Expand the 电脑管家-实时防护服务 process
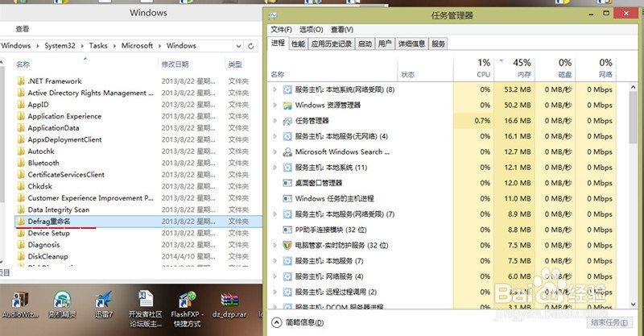 (275, 246)
